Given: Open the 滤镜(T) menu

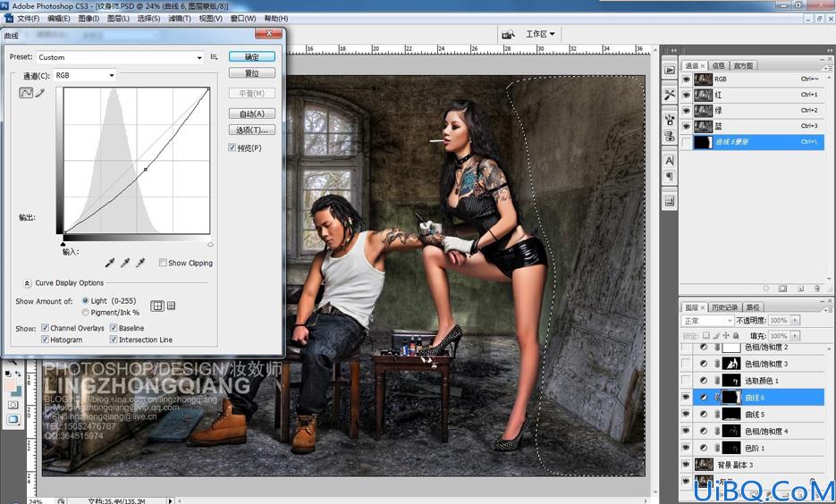Looking at the screenshot, I should [x=179, y=18].
